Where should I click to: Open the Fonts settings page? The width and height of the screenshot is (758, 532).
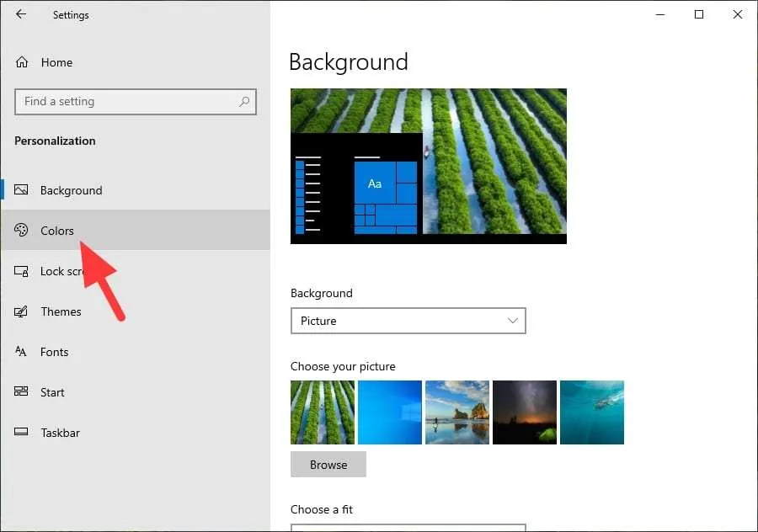click(x=136, y=352)
